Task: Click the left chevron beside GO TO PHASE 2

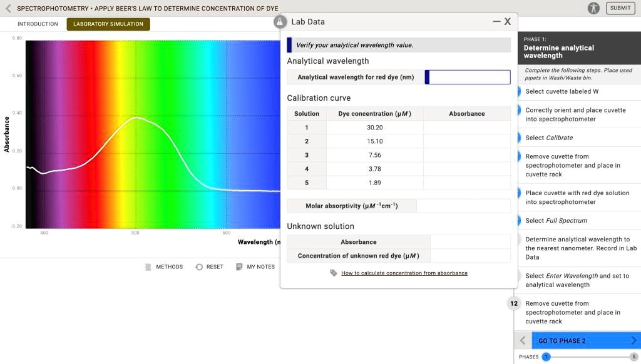Action: 523,340
